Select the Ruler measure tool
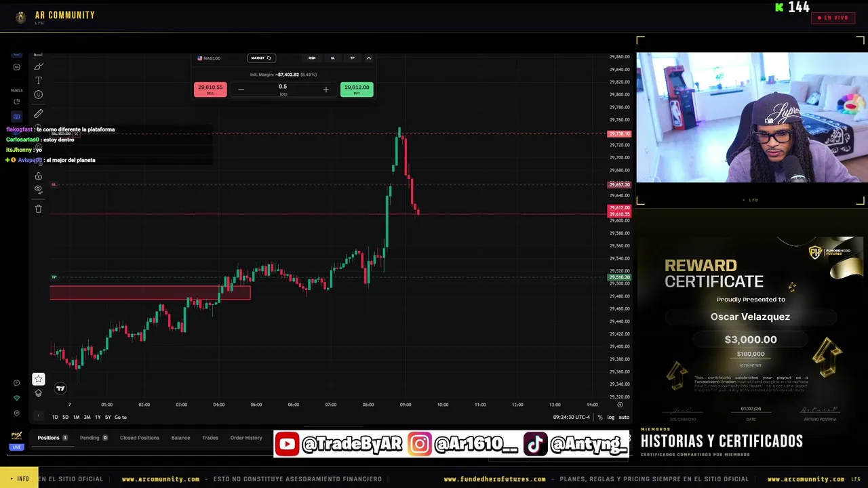The image size is (868, 488). [39, 114]
